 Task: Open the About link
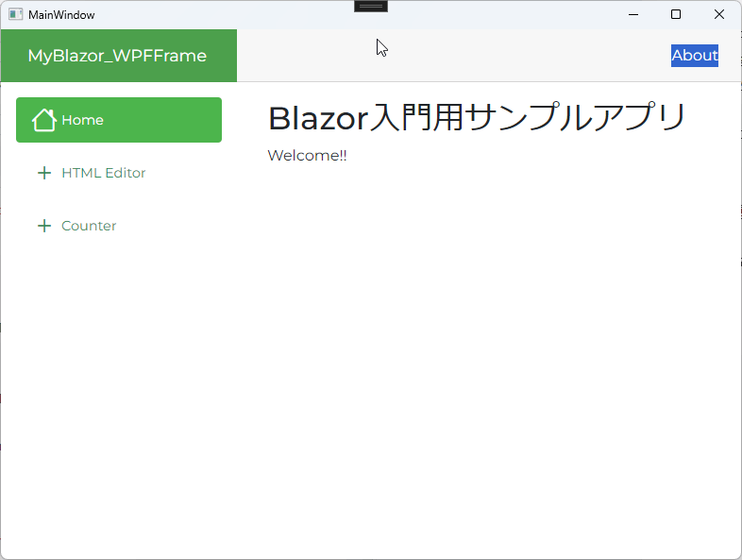(695, 56)
